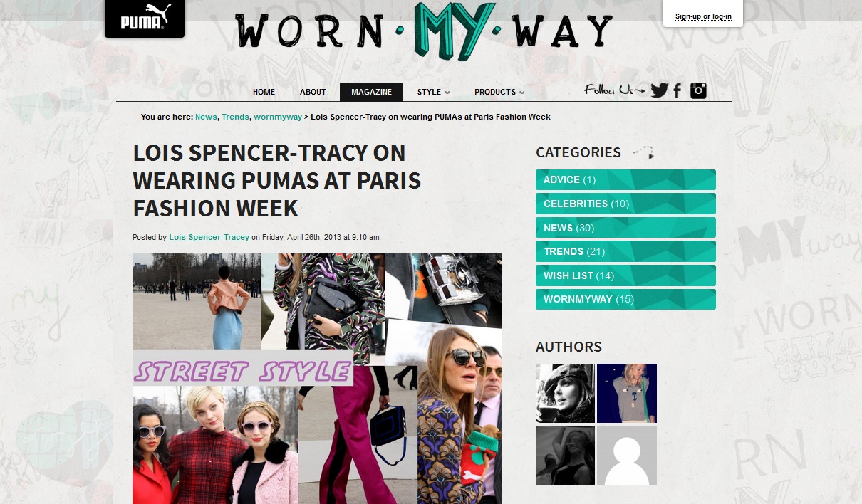Open the ABOUT menu item
Viewport: 862px width, 504px height.
(x=313, y=92)
